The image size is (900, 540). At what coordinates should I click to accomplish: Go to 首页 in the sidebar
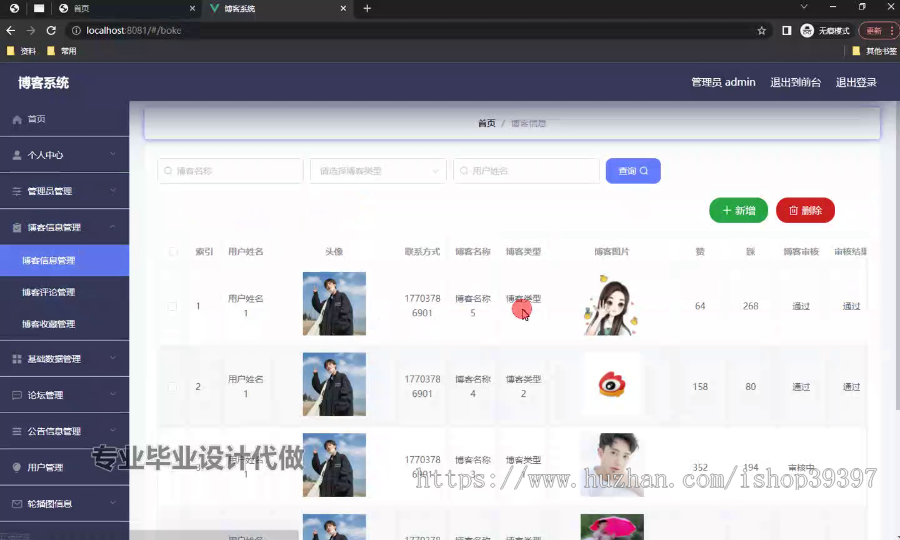coord(64,119)
